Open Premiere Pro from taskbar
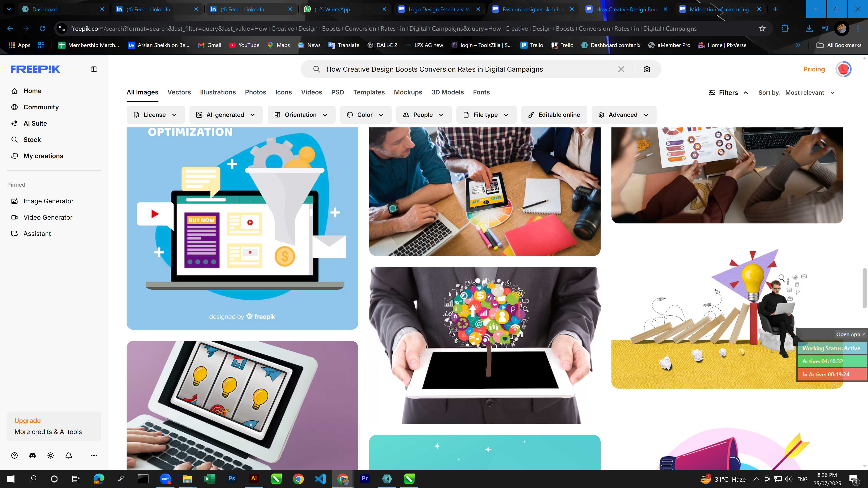 pos(365,479)
